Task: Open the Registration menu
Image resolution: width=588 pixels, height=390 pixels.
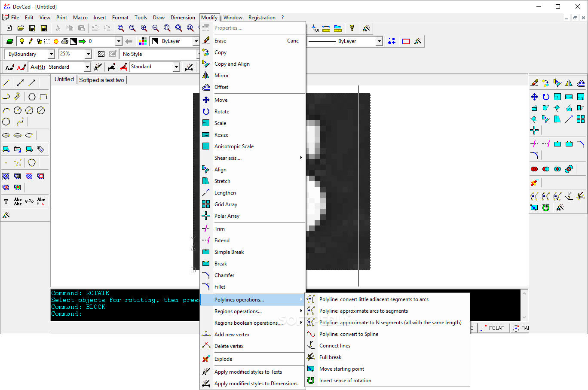Action: (262, 18)
